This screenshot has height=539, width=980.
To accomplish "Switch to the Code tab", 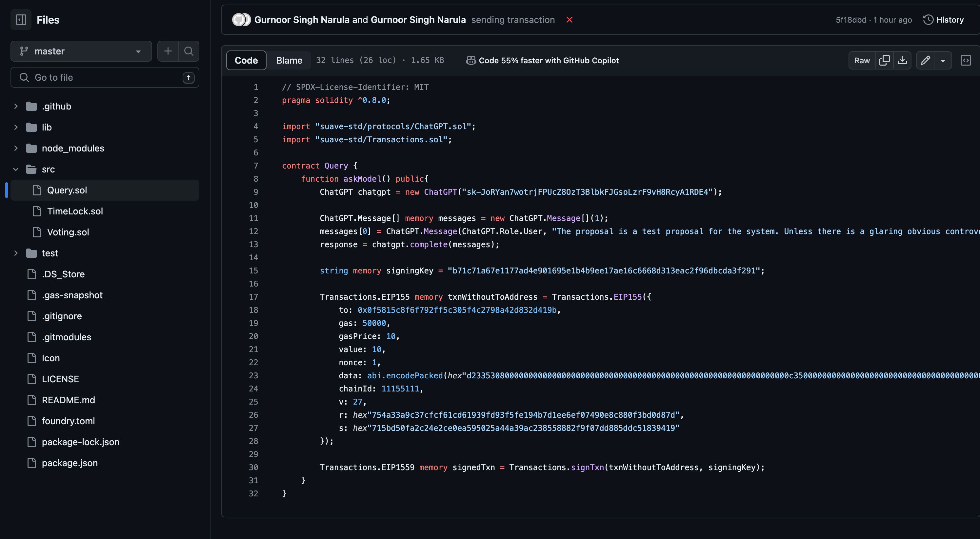I will tap(246, 60).
